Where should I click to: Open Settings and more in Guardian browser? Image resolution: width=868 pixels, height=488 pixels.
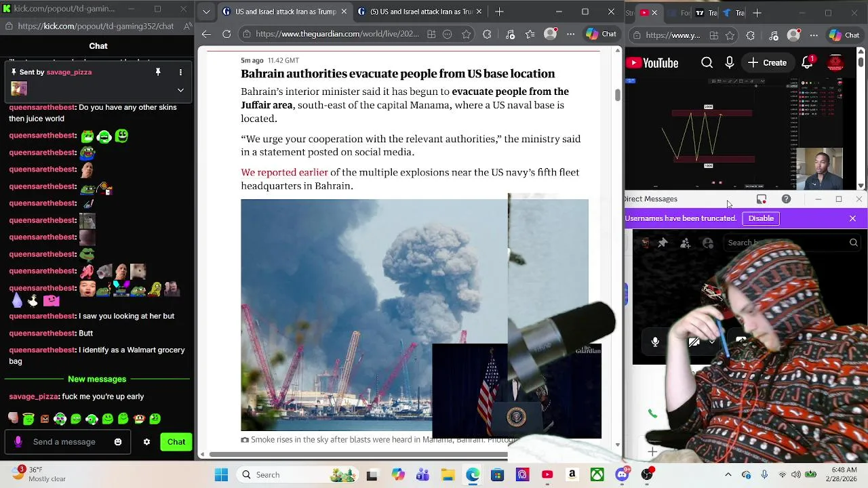570,34
